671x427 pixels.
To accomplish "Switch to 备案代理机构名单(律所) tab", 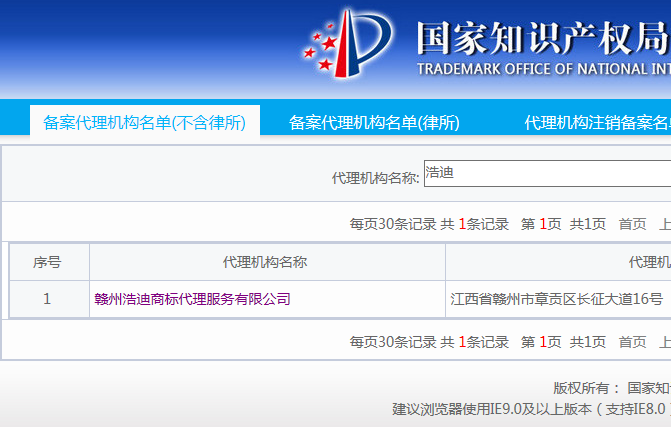I will click(374, 123).
